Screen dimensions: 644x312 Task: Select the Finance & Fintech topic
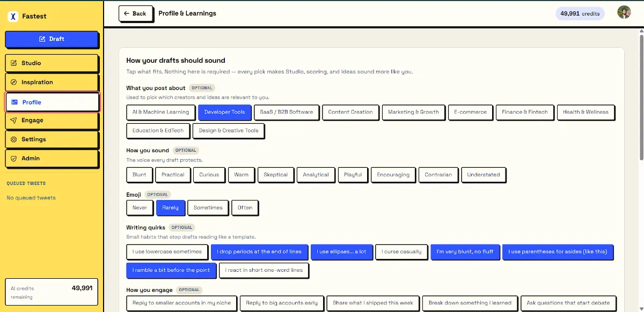click(525, 113)
